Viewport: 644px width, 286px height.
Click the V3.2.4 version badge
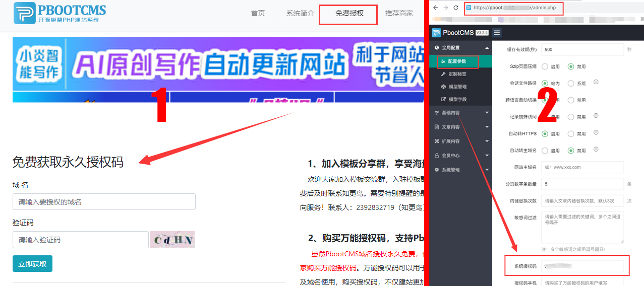482,33
